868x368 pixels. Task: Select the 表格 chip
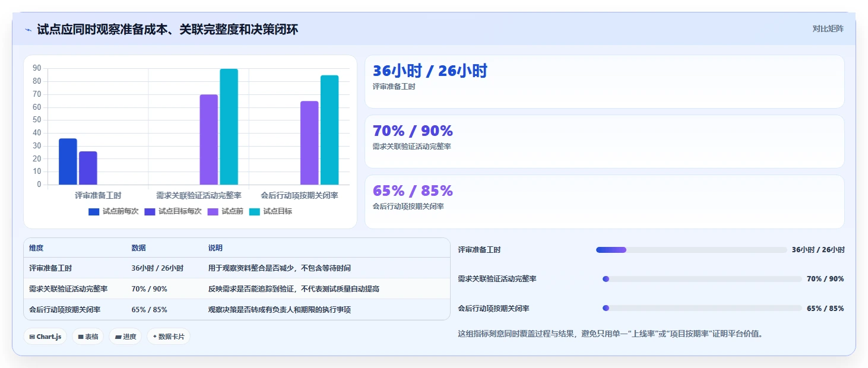coord(88,337)
